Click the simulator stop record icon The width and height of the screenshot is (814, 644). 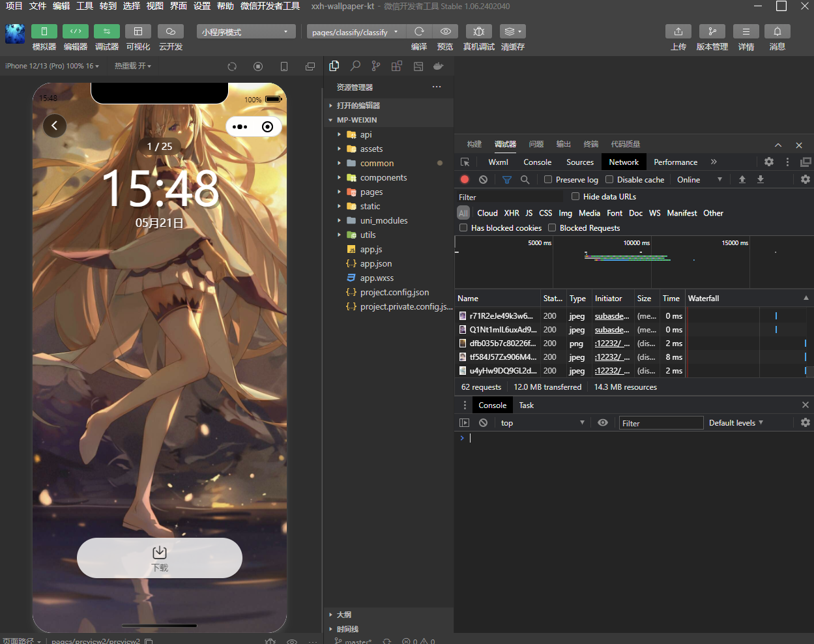258,66
